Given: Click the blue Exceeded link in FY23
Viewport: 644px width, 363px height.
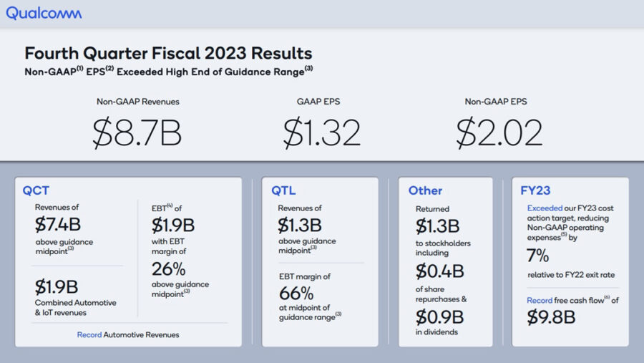Looking at the screenshot, I should click(545, 208).
